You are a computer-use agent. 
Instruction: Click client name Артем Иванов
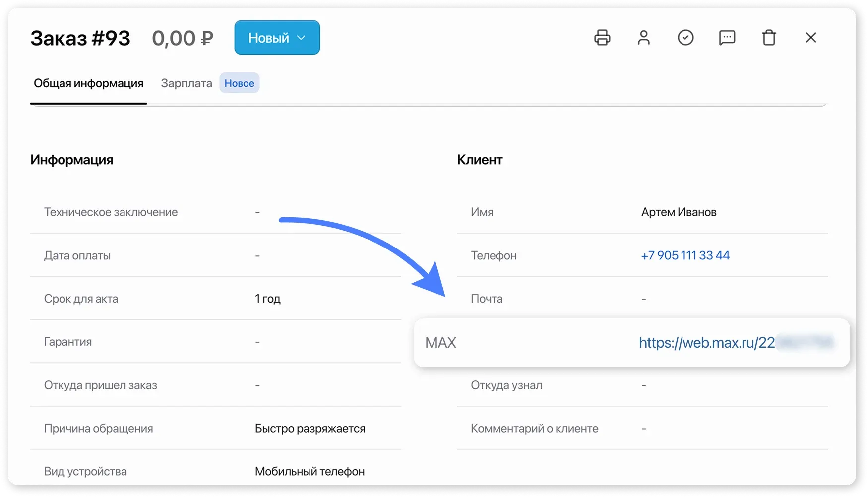679,212
